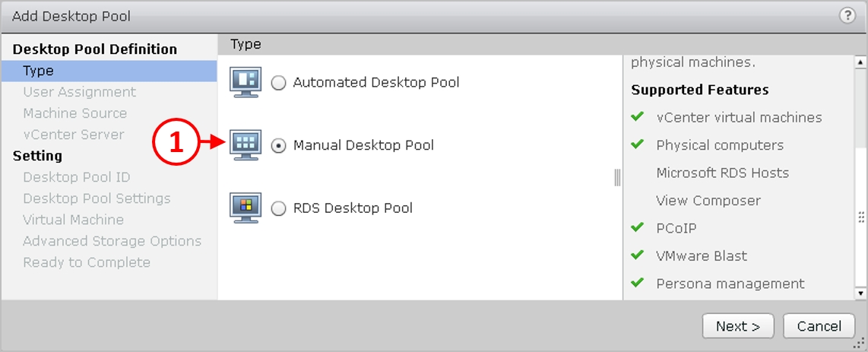
Task: Select the Manual Desktop Pool radio button
Action: (x=279, y=145)
